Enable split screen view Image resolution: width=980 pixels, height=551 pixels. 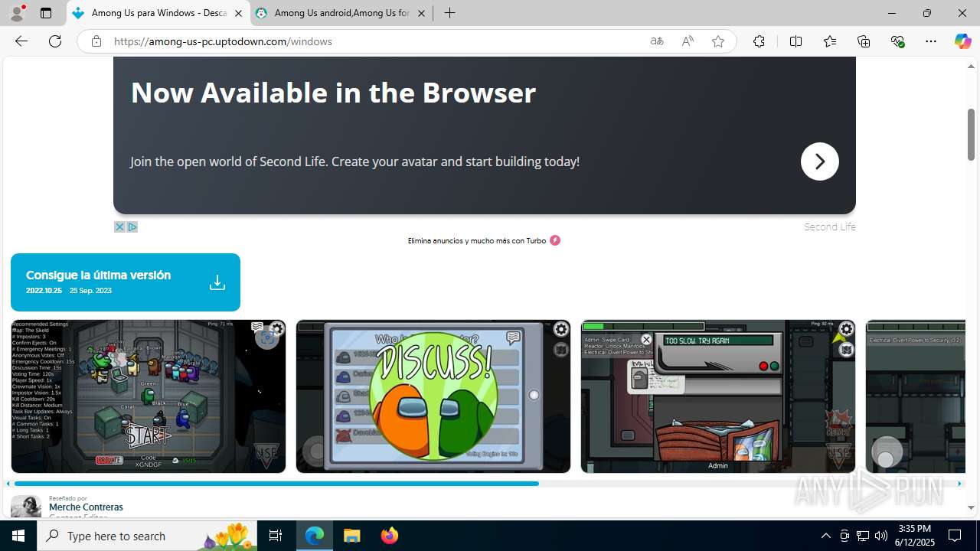[x=795, y=41]
